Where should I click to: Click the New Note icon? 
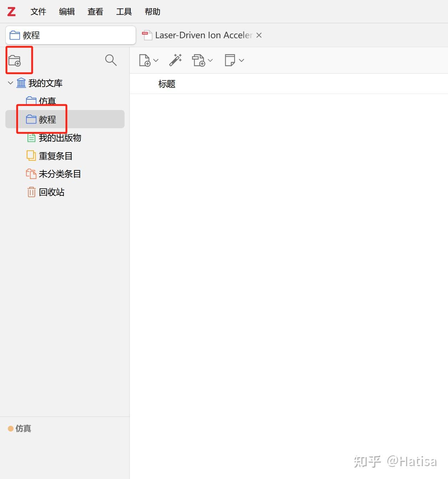click(x=230, y=60)
